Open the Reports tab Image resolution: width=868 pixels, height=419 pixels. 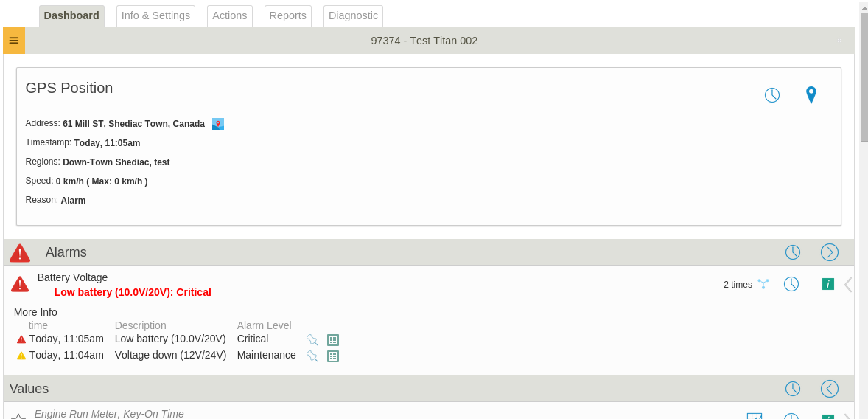(288, 16)
